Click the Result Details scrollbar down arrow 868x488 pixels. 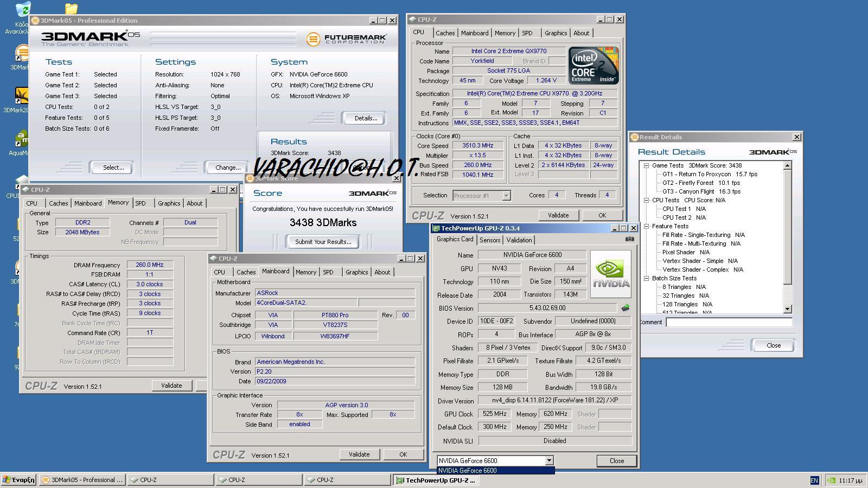point(788,309)
